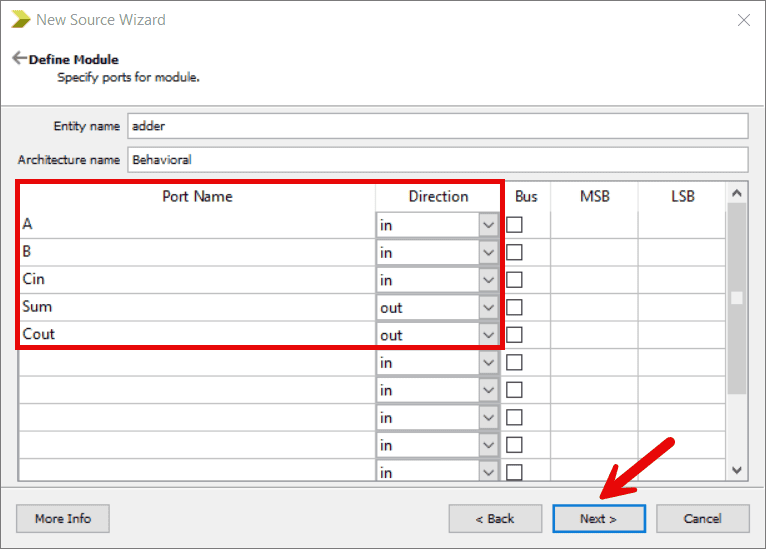Click the scroll down arrow of port table

pos(737,470)
